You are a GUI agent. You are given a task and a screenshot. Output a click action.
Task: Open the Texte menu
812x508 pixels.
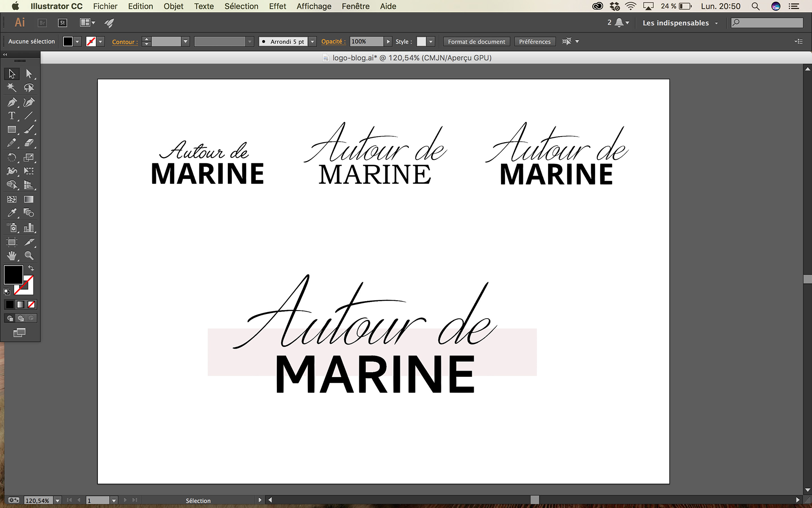[204, 6]
